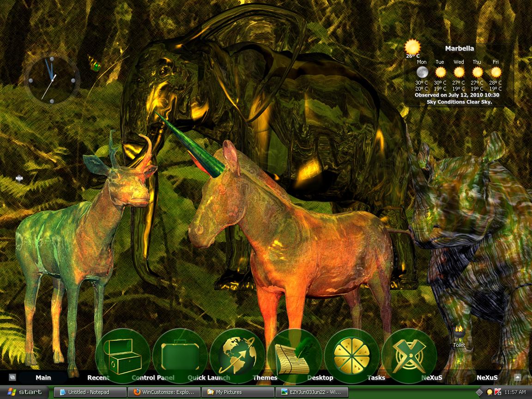This screenshot has width=532, height=399.
Task: Open My Pictures from the taskbar
Action: click(237, 392)
